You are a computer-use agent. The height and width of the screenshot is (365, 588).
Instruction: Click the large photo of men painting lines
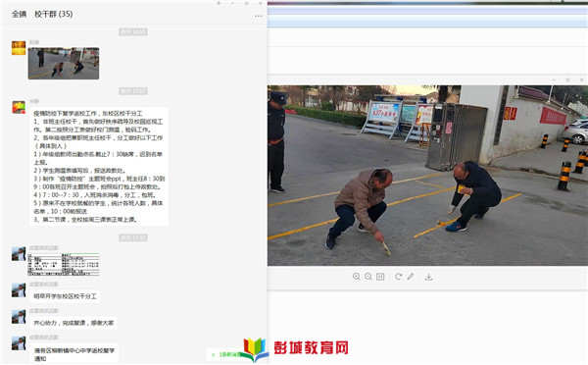[x=427, y=176]
